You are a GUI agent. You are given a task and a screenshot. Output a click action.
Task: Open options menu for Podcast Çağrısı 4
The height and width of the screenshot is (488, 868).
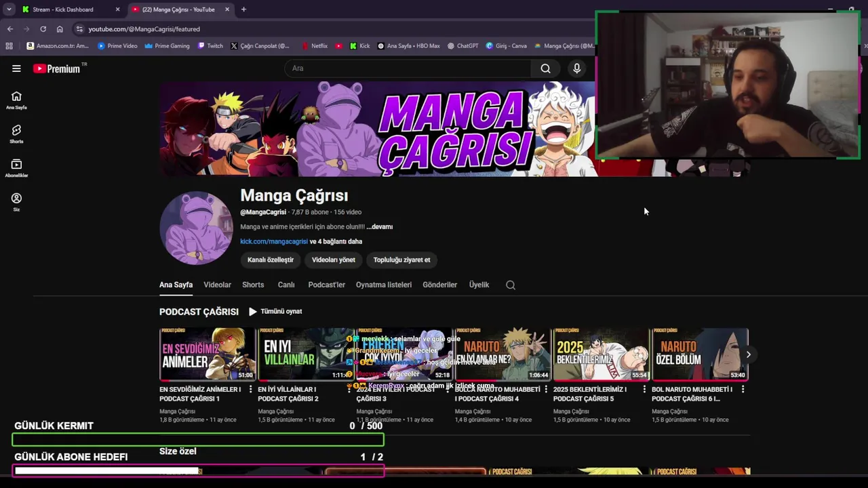546,390
